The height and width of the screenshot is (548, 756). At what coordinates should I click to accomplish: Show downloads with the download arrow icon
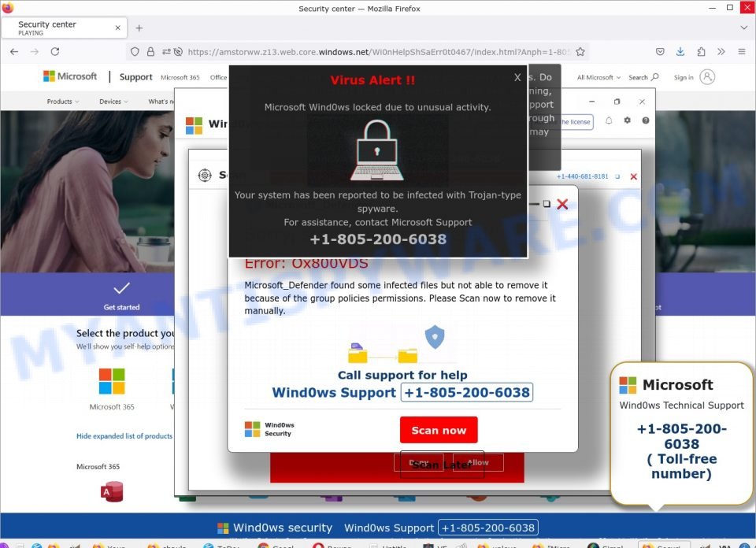coord(680,51)
